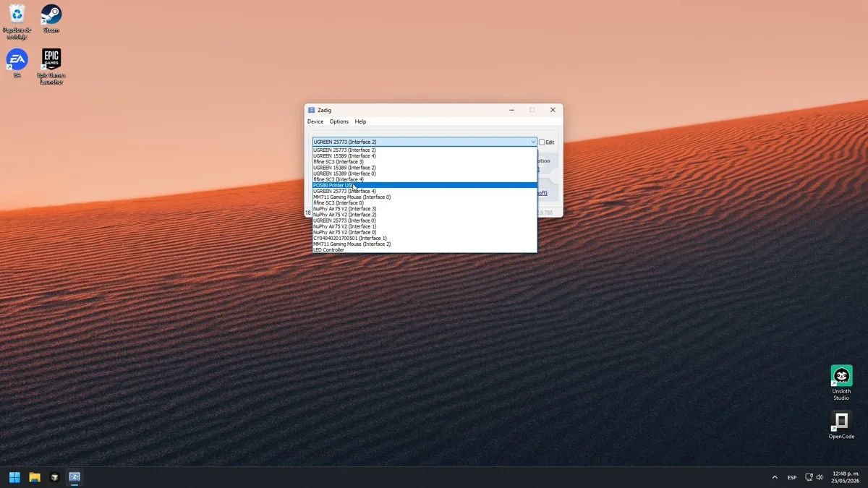The image size is (868, 488).
Task: Choose fifine SC3 (Interface 0) from list
Action: 425,202
